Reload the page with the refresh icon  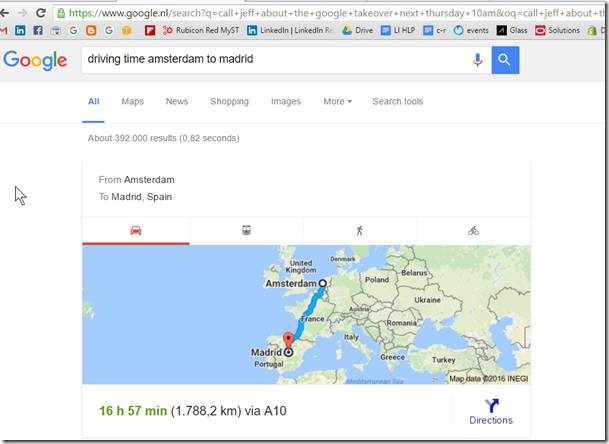click(40, 13)
